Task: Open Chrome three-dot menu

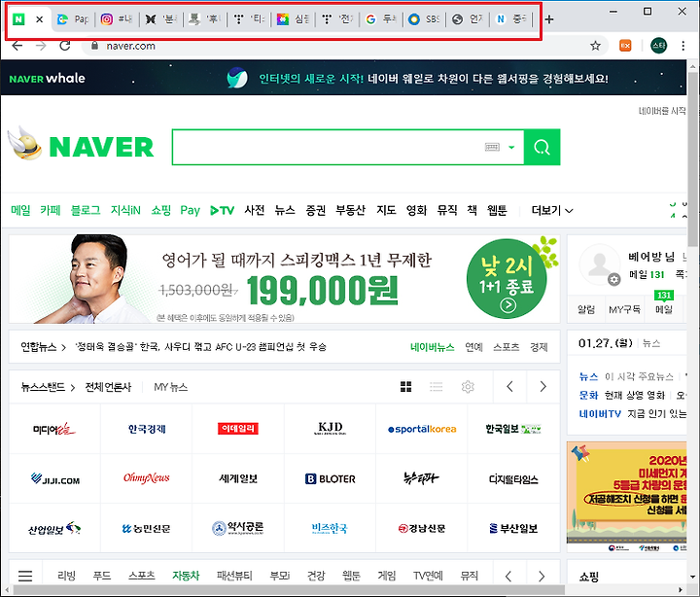Action: [x=683, y=46]
